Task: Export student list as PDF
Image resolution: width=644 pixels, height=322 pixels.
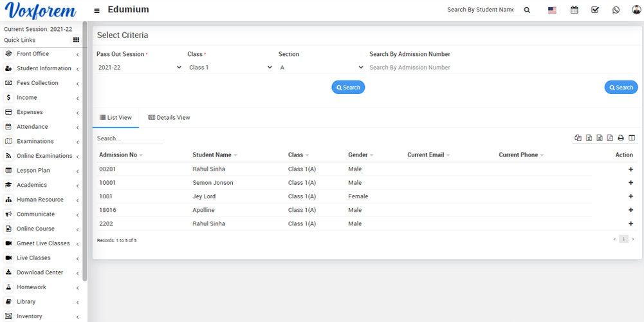Action: [x=610, y=138]
